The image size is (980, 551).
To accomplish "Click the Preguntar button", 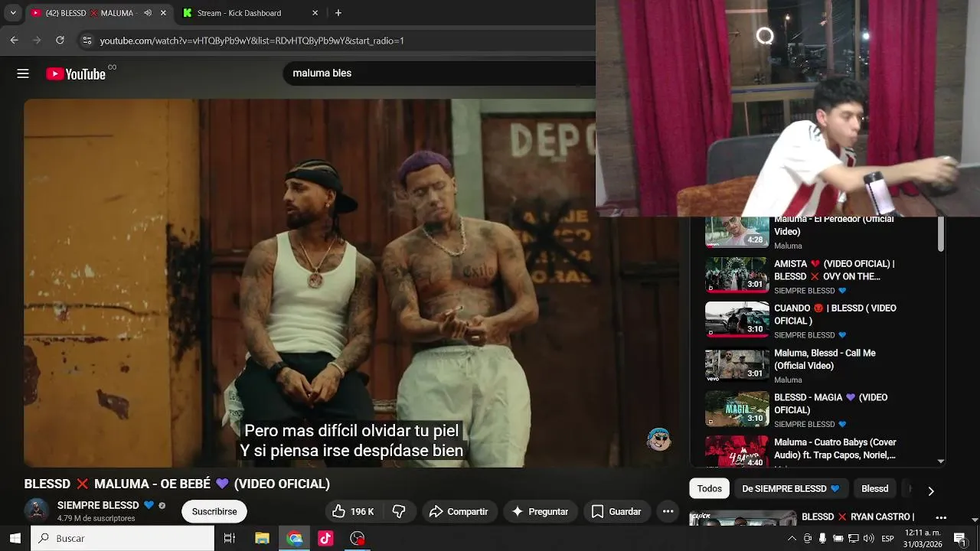I will click(x=540, y=511).
